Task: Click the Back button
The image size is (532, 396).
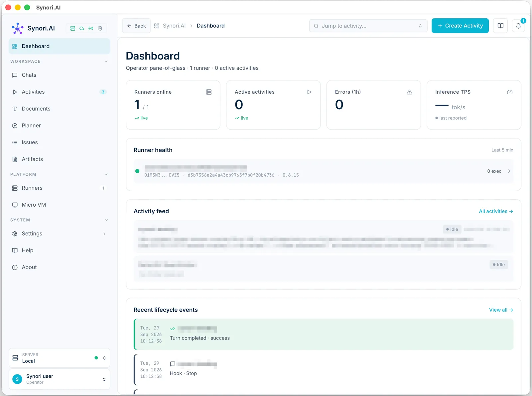Action: (x=136, y=26)
